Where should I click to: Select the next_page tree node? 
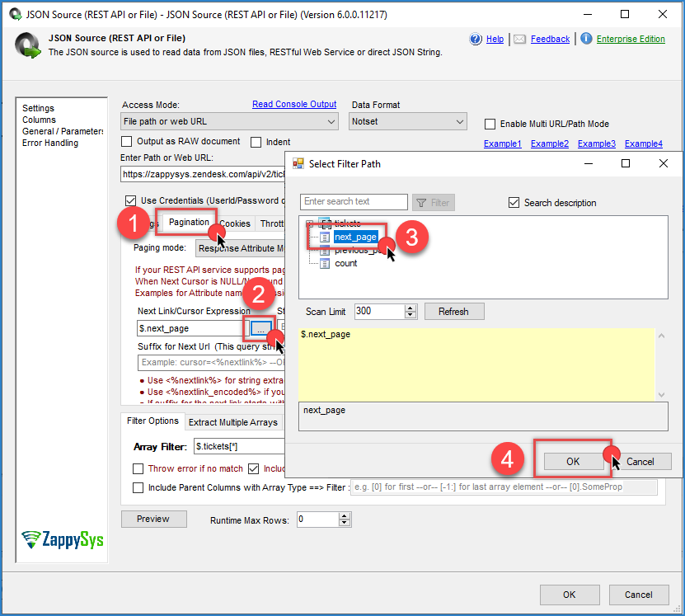pos(354,237)
